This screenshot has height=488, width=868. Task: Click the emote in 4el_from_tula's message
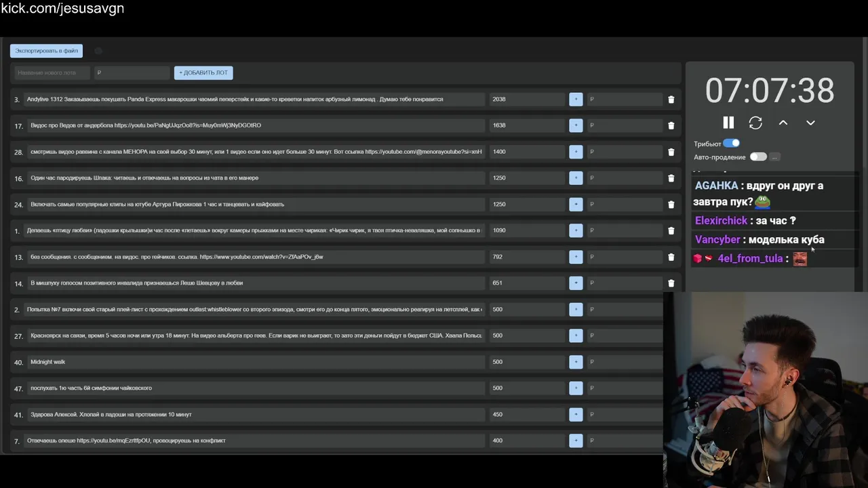point(800,258)
